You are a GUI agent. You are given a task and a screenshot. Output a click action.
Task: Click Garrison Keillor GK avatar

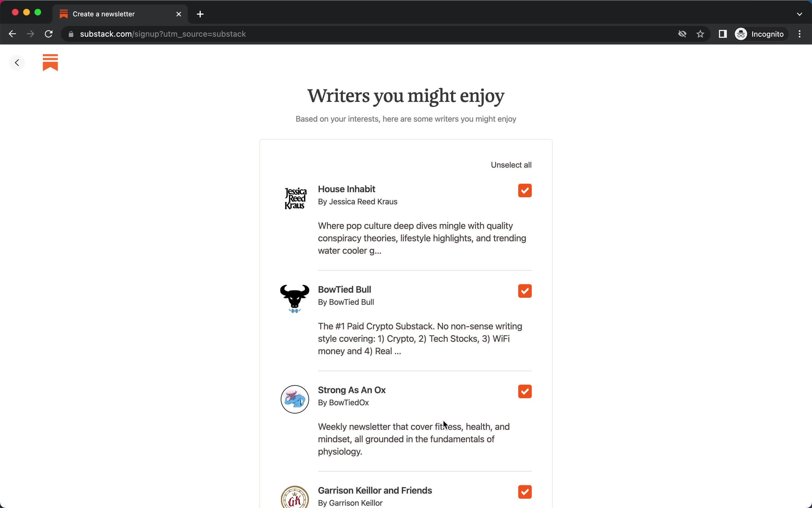(295, 497)
